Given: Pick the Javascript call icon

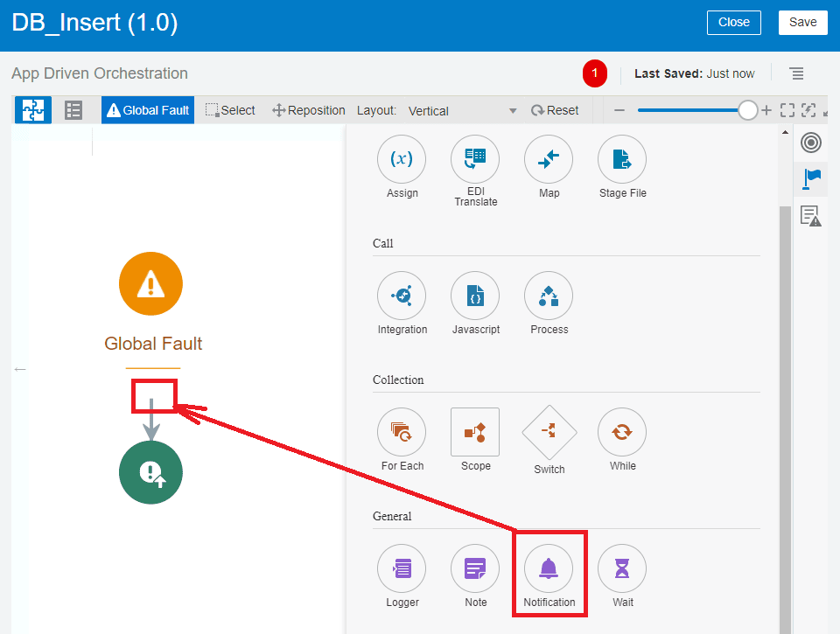Looking at the screenshot, I should coord(475,296).
